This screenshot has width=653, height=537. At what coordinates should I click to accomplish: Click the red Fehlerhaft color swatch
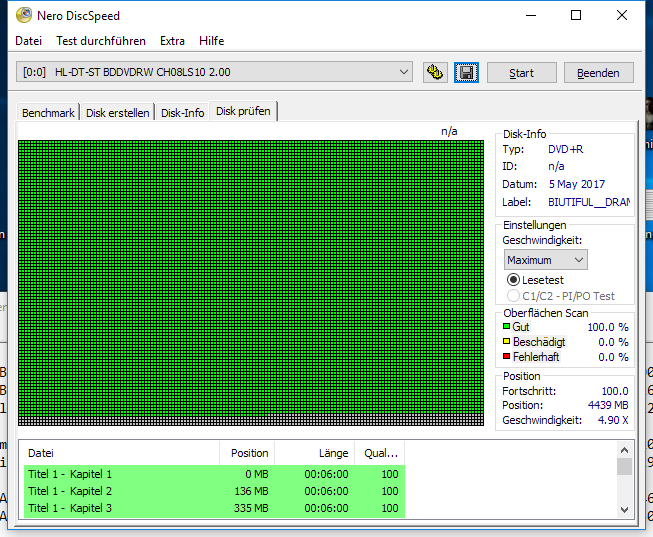pyautogui.click(x=506, y=356)
